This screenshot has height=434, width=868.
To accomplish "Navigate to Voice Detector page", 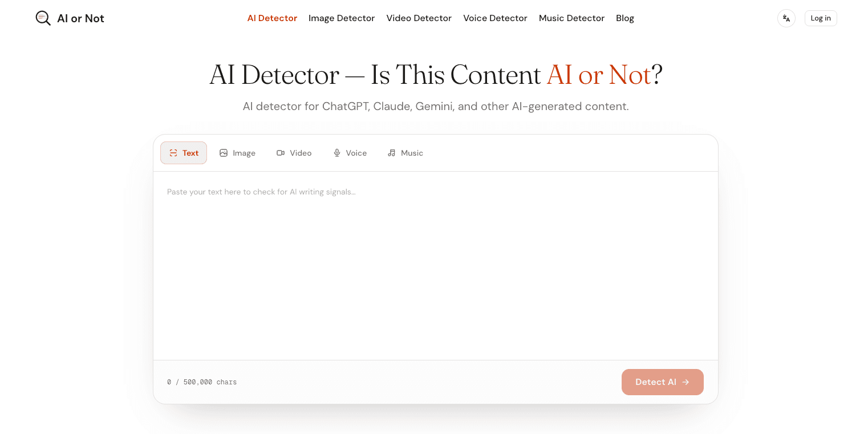I will coord(495,18).
